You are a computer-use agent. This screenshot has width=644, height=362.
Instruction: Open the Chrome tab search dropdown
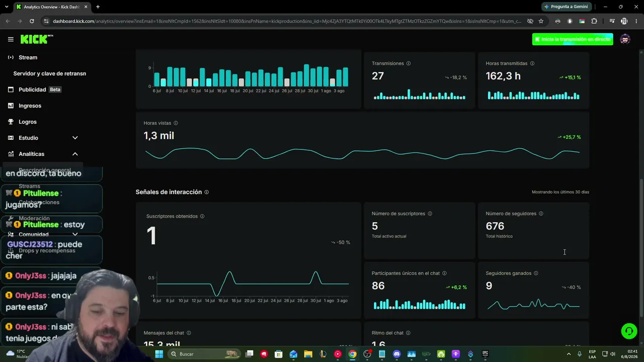point(7,7)
